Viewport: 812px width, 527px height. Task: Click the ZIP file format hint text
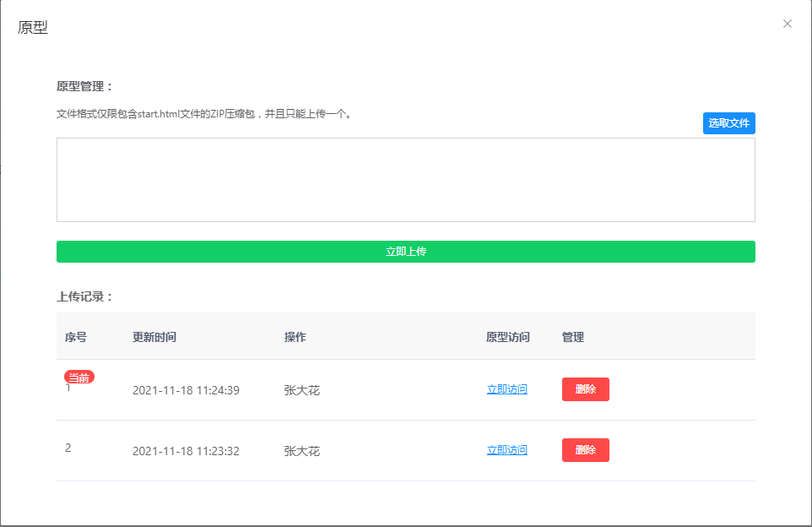(203, 113)
